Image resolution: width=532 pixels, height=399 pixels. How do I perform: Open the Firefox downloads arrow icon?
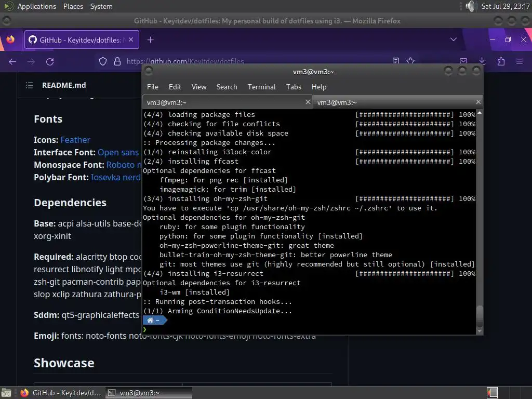[482, 61]
